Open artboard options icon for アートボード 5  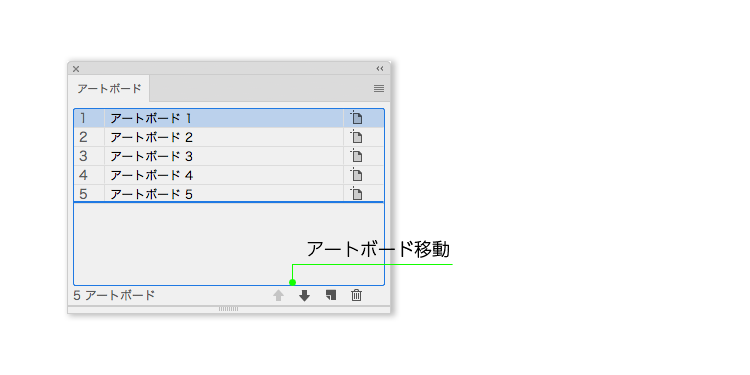[x=356, y=194]
